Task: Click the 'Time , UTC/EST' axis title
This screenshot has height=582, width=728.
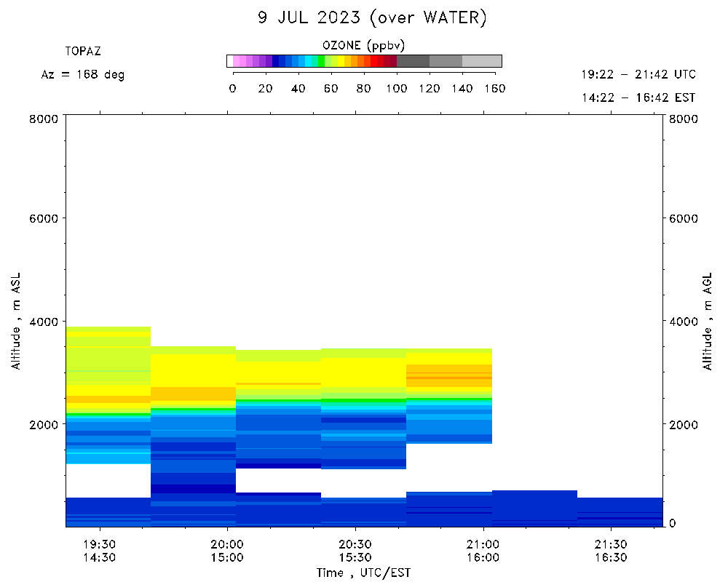Action: (x=363, y=573)
